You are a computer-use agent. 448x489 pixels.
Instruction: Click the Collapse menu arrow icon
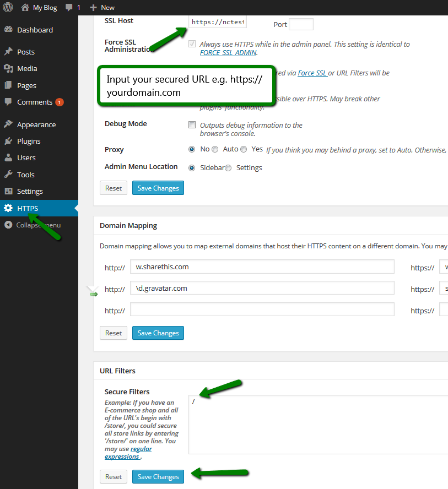click(8, 225)
